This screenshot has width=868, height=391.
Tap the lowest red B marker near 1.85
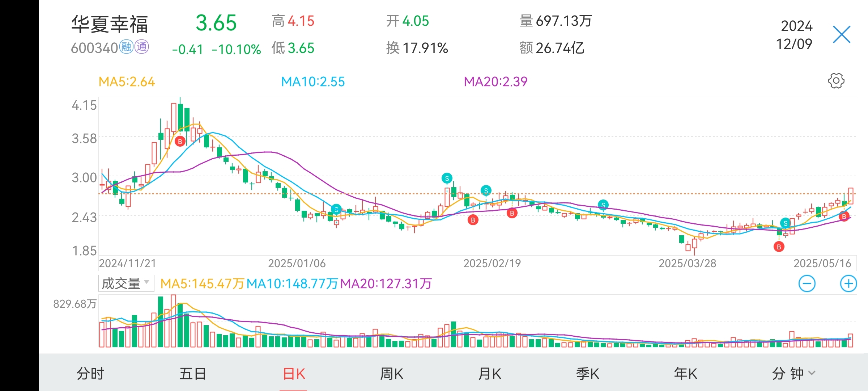tap(779, 247)
